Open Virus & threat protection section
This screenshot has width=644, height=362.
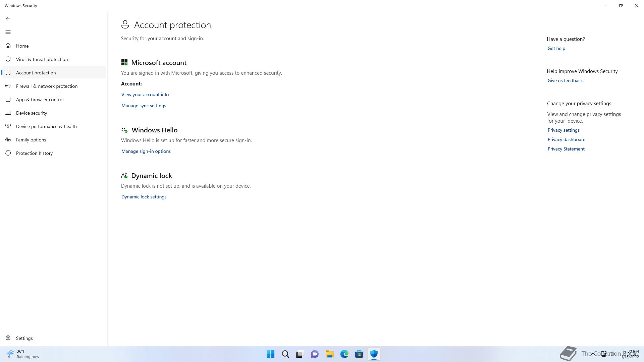[x=54, y=59]
